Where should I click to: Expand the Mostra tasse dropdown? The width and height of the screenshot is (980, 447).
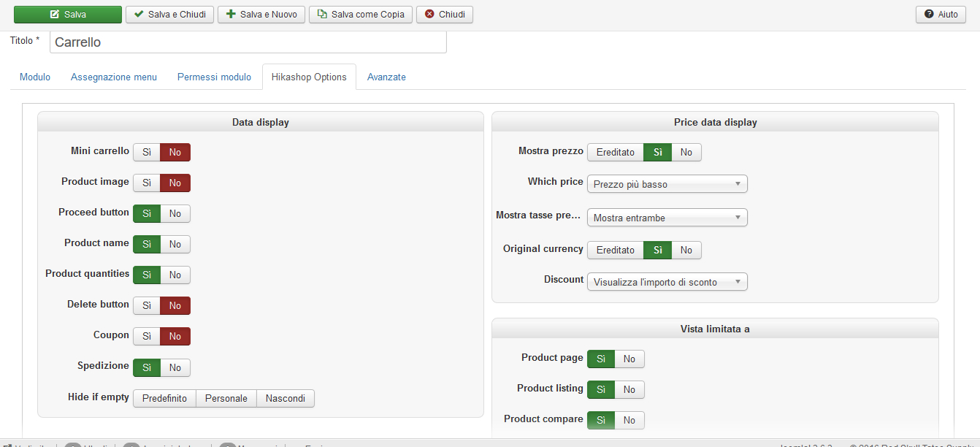pos(667,218)
